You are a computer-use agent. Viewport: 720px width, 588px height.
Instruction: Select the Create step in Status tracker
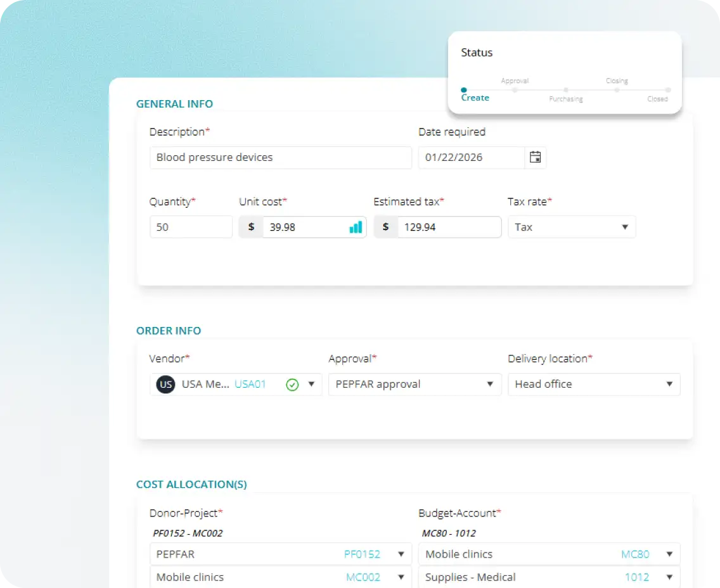click(475, 98)
